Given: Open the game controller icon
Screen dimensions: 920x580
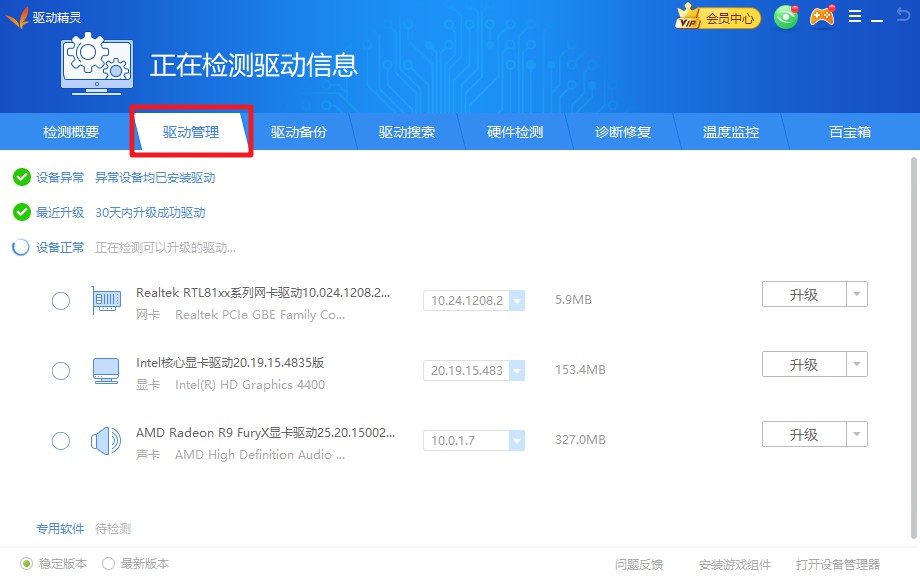Looking at the screenshot, I should point(822,16).
